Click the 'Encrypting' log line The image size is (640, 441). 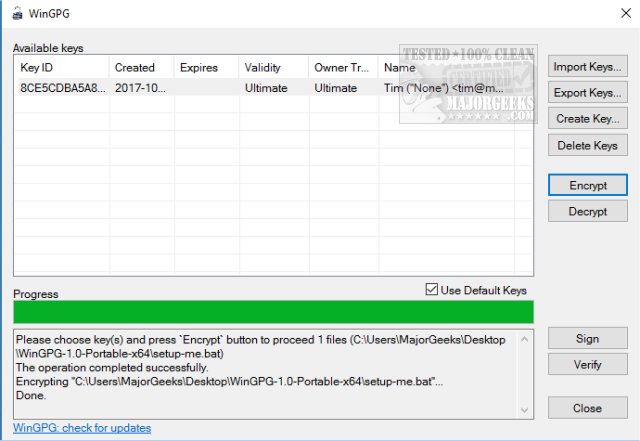coord(229,381)
